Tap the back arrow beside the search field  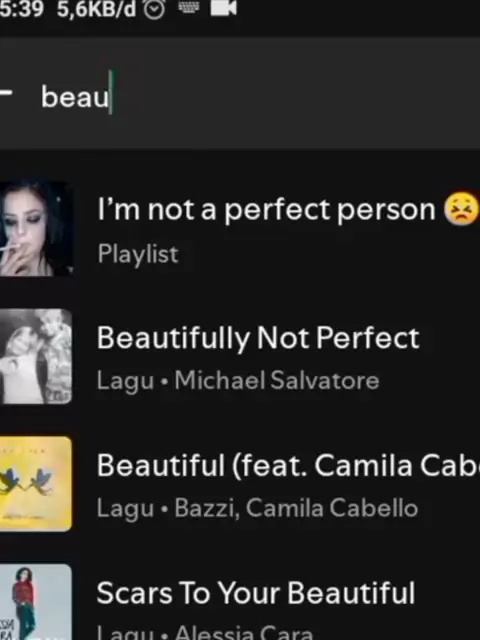pyautogui.click(x=6, y=92)
